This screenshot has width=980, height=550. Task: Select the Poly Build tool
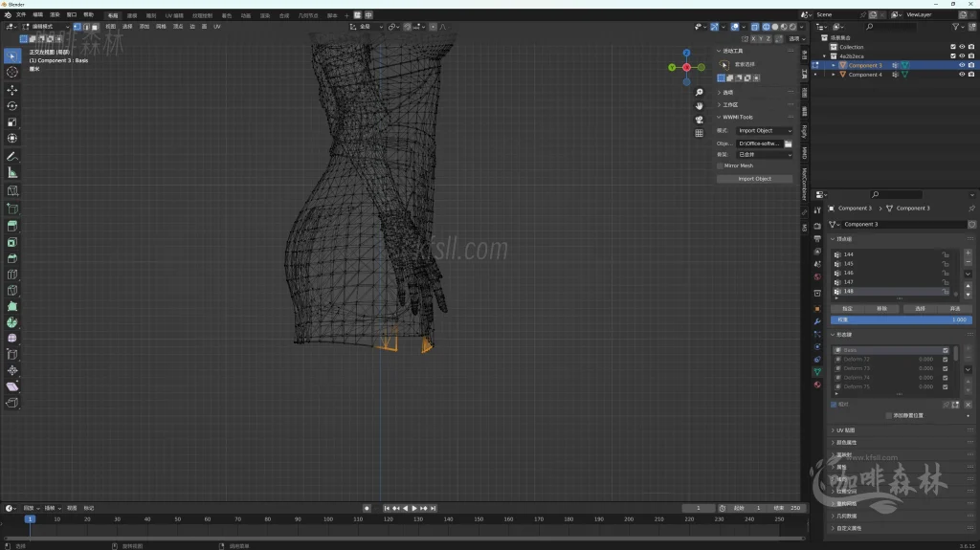(11, 307)
